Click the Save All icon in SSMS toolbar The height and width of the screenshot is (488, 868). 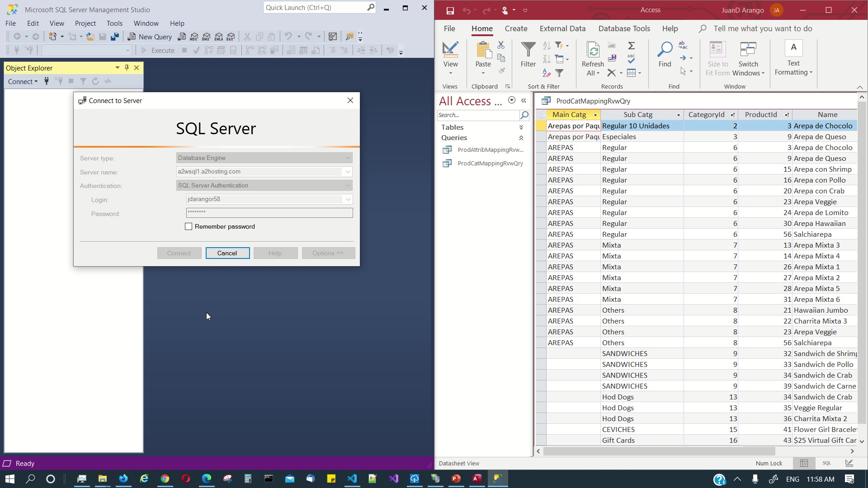[x=114, y=37]
